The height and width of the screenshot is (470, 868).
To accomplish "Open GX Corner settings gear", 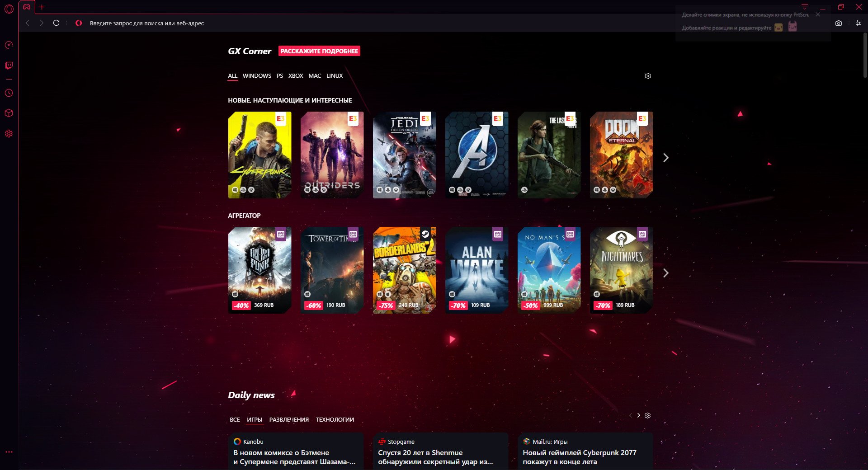I will (x=647, y=76).
